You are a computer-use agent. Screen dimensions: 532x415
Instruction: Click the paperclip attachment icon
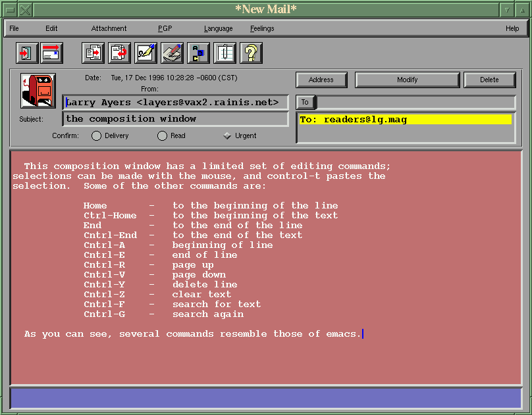pos(225,53)
